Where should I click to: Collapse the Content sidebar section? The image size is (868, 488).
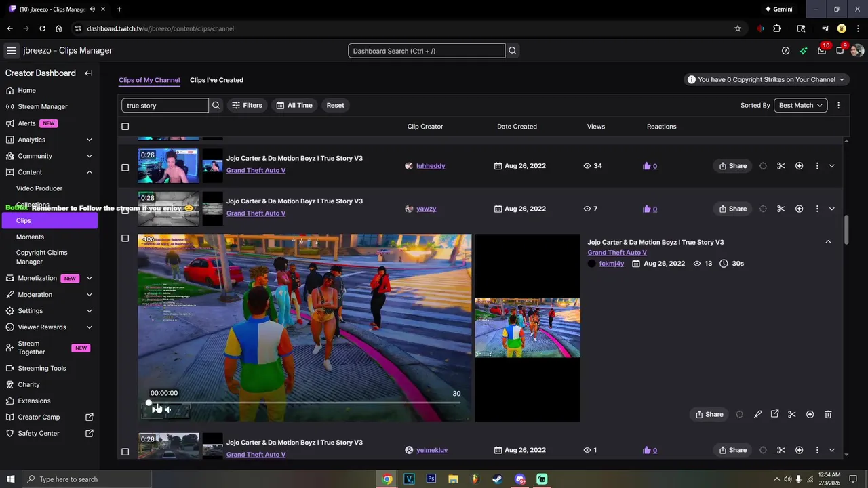[89, 172]
